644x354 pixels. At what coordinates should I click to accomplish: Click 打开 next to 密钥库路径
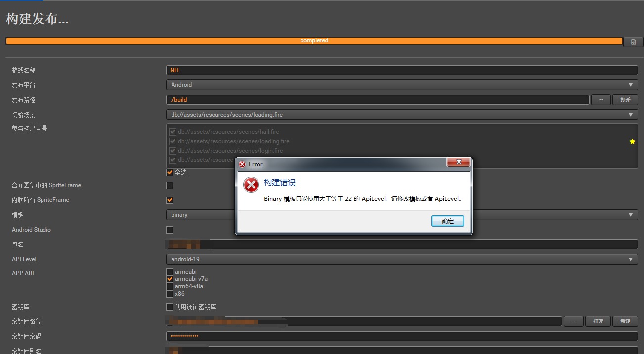click(x=598, y=321)
